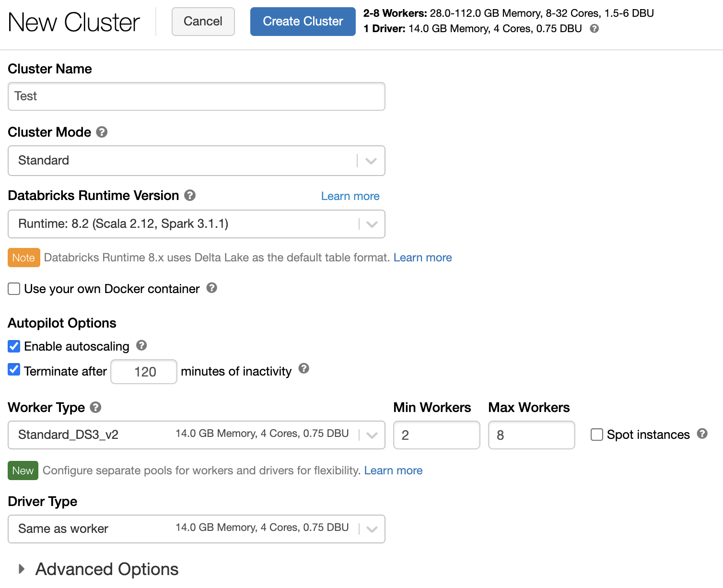The height and width of the screenshot is (588, 723).
Task: Open the Worker Type dropdown
Action: coord(372,435)
